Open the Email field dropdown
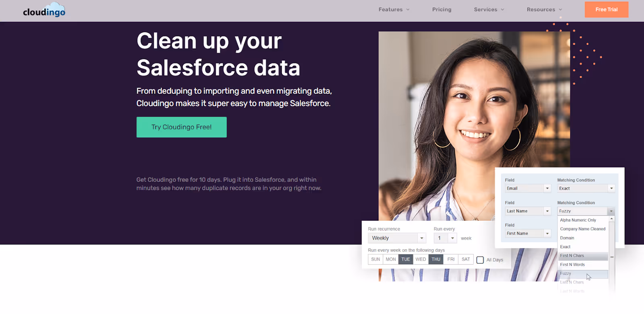644x314 pixels. (x=528, y=188)
